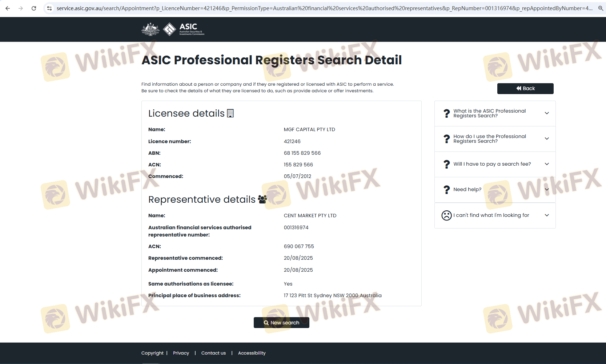606x364 pixels.
Task: Click the zoom magnifier icon in address bar
Action: pos(601,8)
